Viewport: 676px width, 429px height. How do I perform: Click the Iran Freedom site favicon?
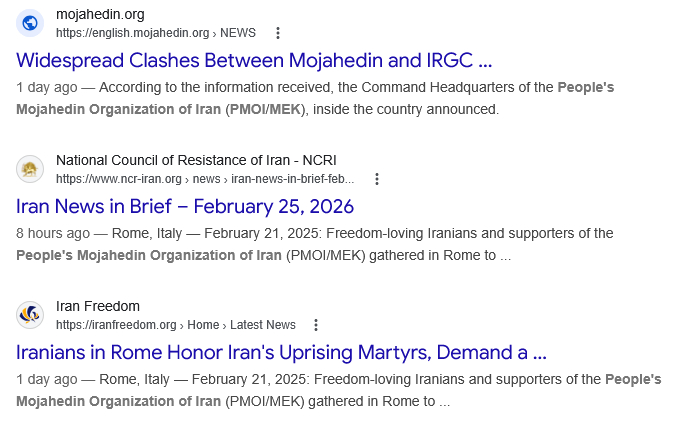pyautogui.click(x=30, y=315)
